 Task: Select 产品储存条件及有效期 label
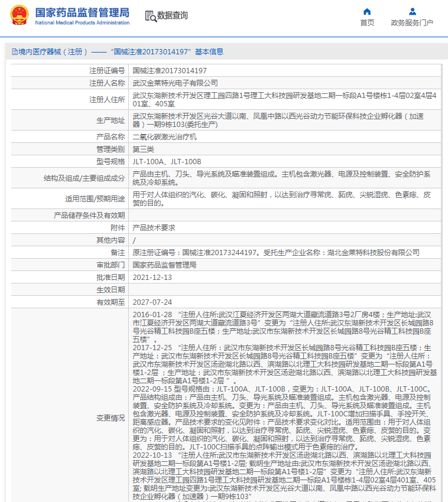89,216
